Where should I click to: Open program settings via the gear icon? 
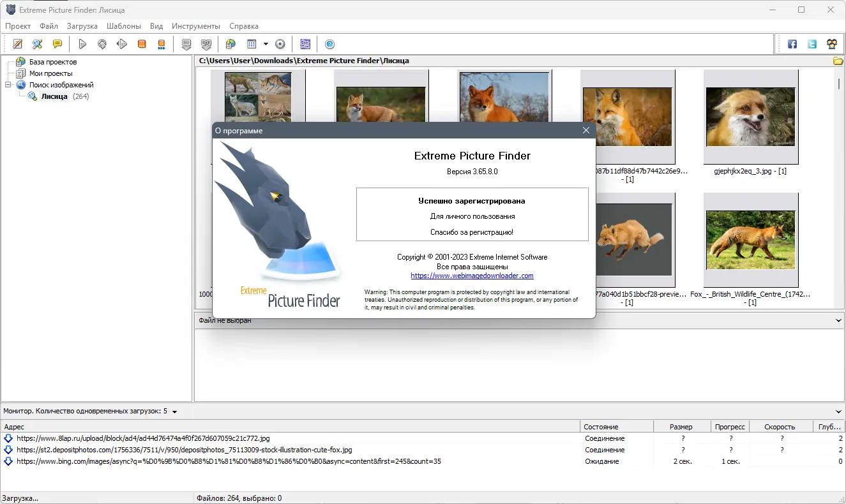click(280, 44)
